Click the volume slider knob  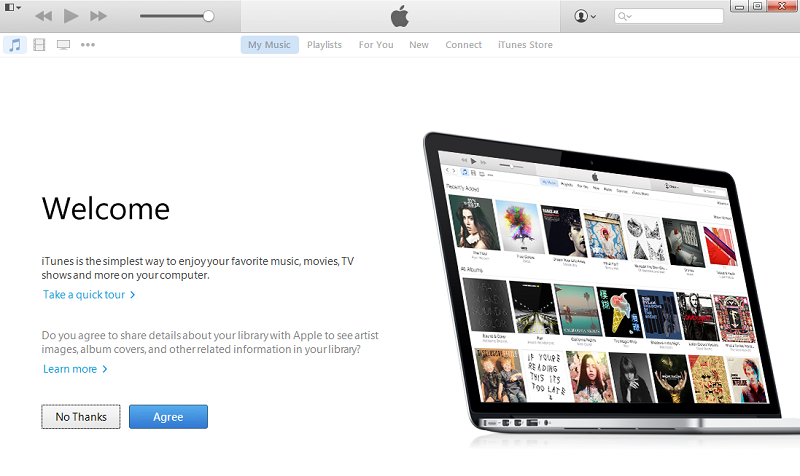[208, 16]
